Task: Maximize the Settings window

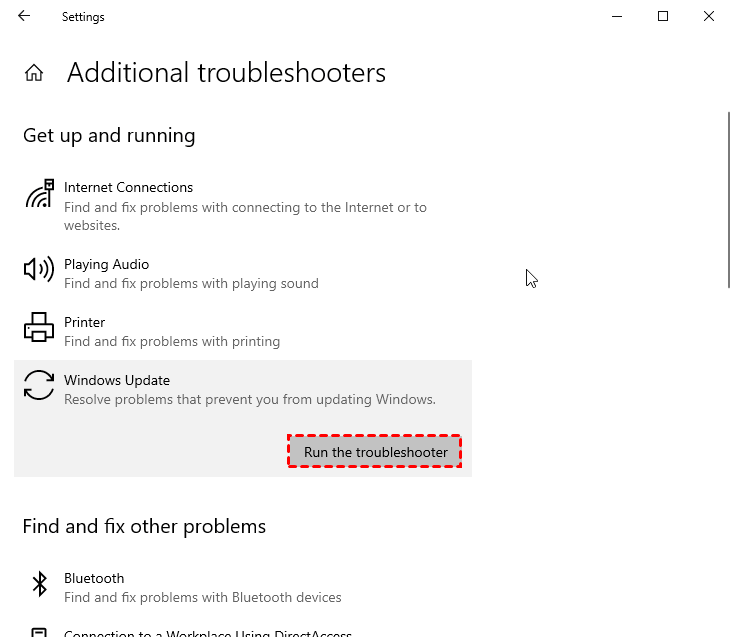Action: [x=662, y=16]
